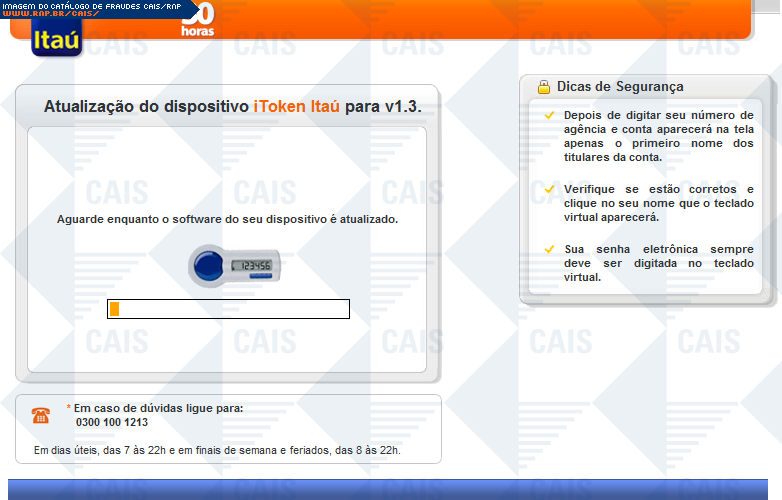This screenshot has width=782, height=500.
Task: Click the Em caso de dúvidas ligue para label
Action: [158, 408]
